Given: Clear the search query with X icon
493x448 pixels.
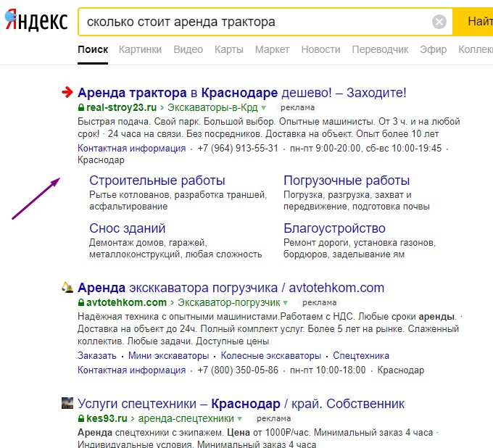Looking at the screenshot, I should coord(439,22).
